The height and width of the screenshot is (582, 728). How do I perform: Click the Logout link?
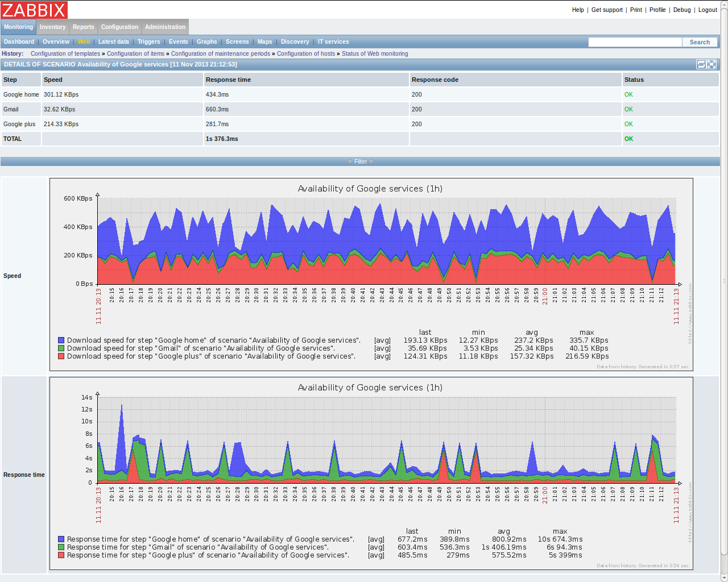[x=708, y=10]
